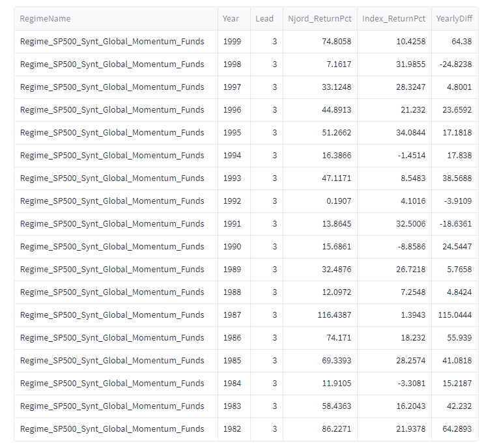Sort by the Year column header
The image size is (482, 448).
point(231,19)
